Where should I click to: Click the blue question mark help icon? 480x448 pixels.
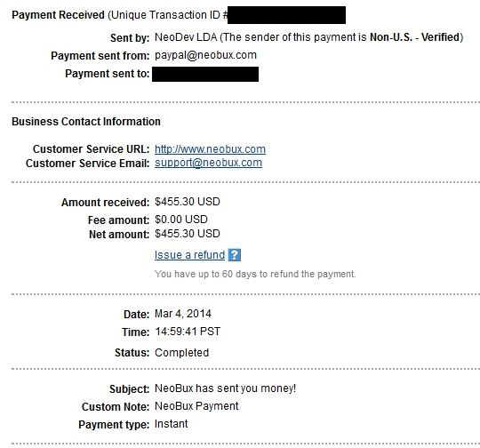[x=235, y=255]
